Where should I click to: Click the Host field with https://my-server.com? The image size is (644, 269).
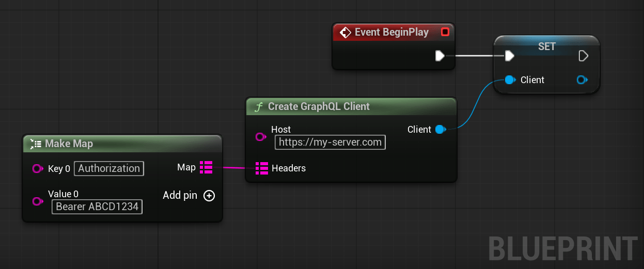tap(331, 142)
